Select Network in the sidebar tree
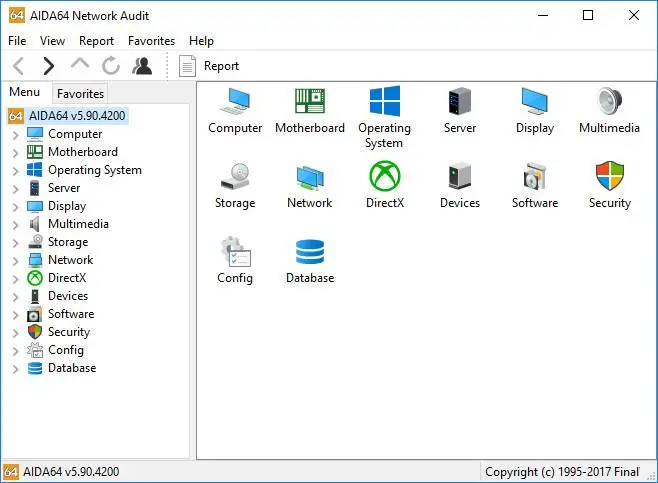Screen dimensions: 658x483 (x=70, y=260)
